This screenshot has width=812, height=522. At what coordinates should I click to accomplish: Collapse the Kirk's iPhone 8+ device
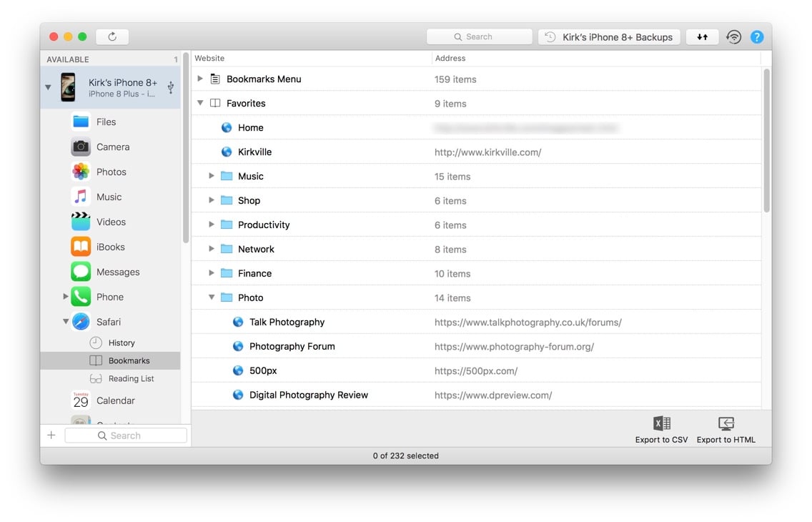click(48, 87)
